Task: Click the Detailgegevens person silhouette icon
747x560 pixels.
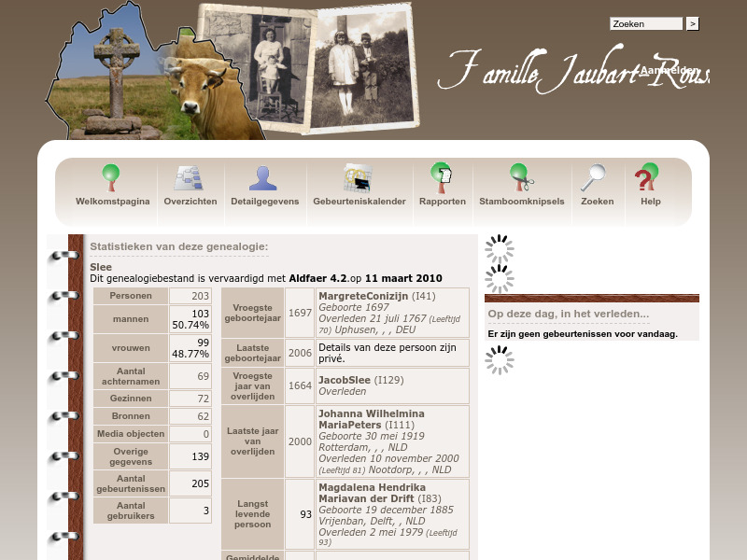Action: [x=264, y=176]
